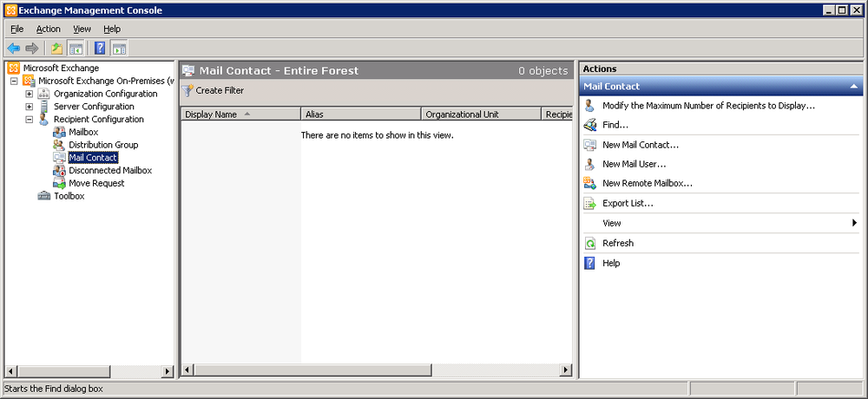
Task: Select the Microsoft Exchange root tree item
Action: point(61,68)
